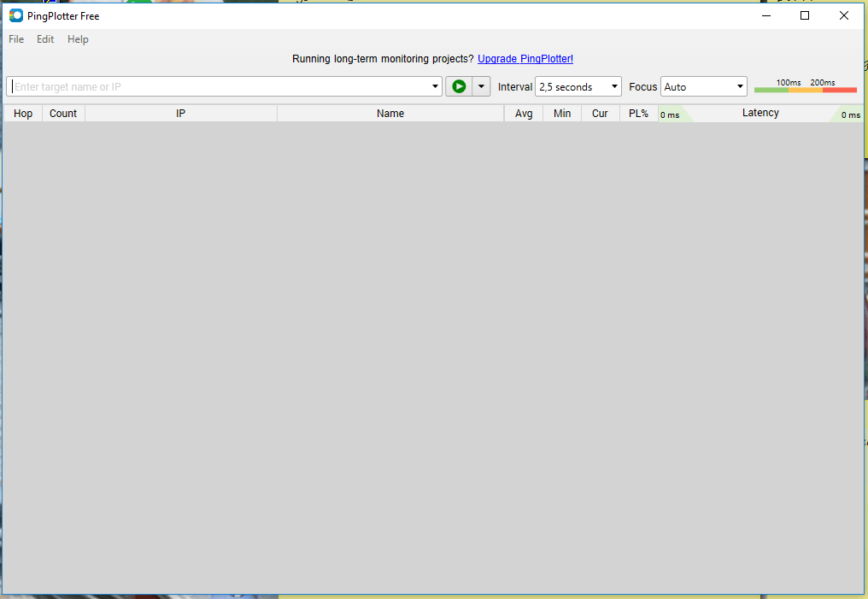The width and height of the screenshot is (868, 599).
Task: Minimize the PingPlotter Free window
Action: point(766,15)
